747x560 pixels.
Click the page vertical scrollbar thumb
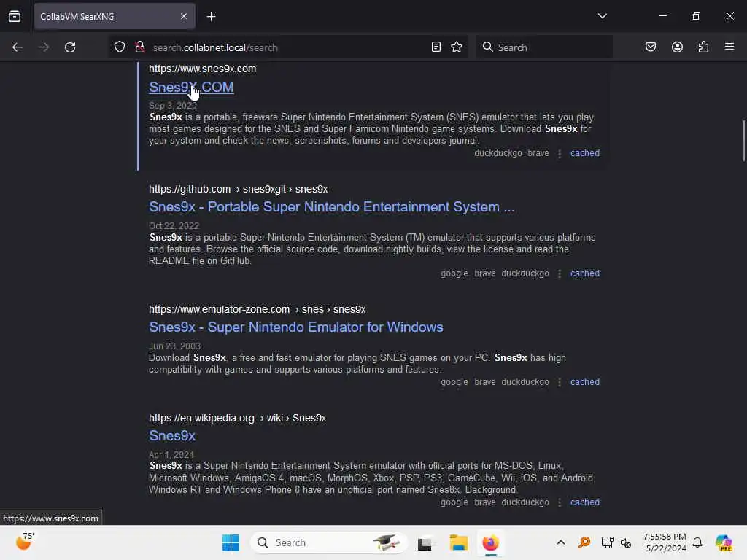(743, 141)
